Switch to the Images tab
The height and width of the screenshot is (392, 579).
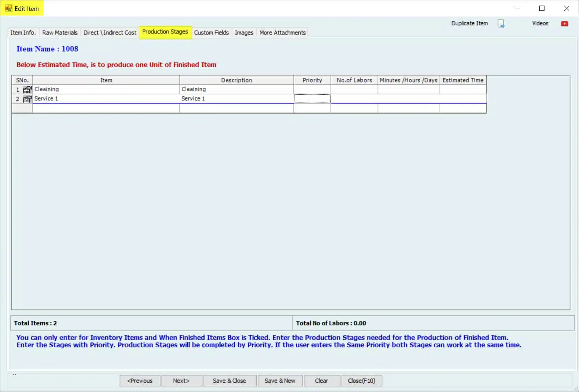click(244, 32)
